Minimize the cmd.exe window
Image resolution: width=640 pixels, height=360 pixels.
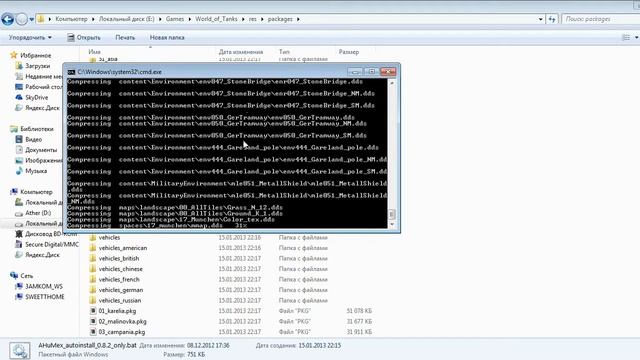355,72
